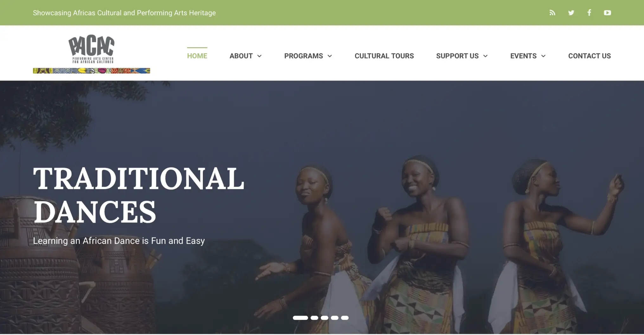Image resolution: width=644 pixels, height=335 pixels.
Task: Expand the Support Us chevron
Action: (x=485, y=56)
